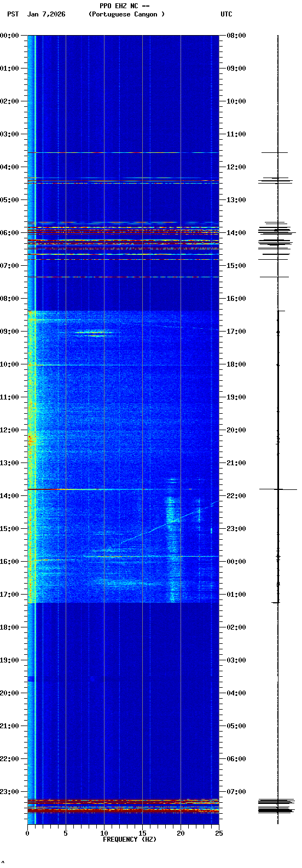
Task: Click the "15:00" UTC axis time label
Action: 236,266
